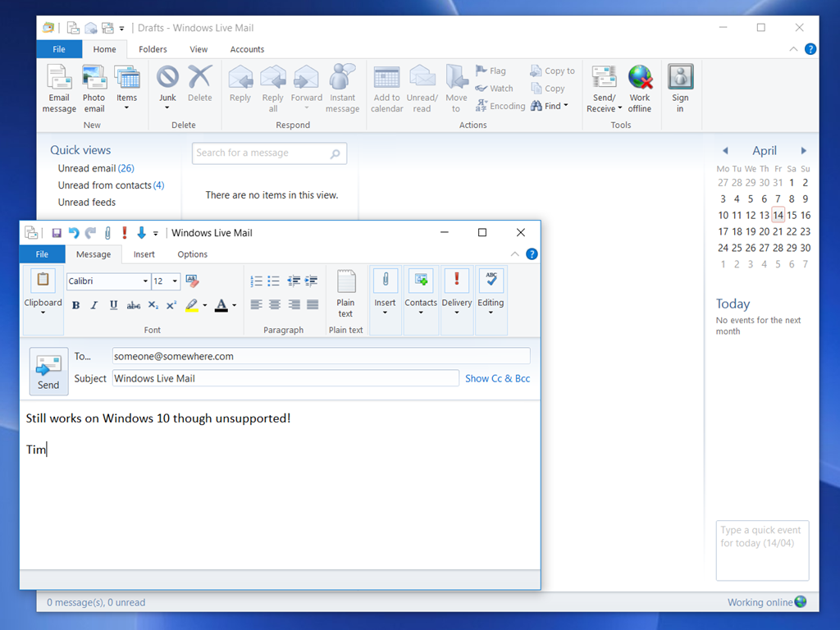Select April 14 in calendar

click(x=778, y=216)
